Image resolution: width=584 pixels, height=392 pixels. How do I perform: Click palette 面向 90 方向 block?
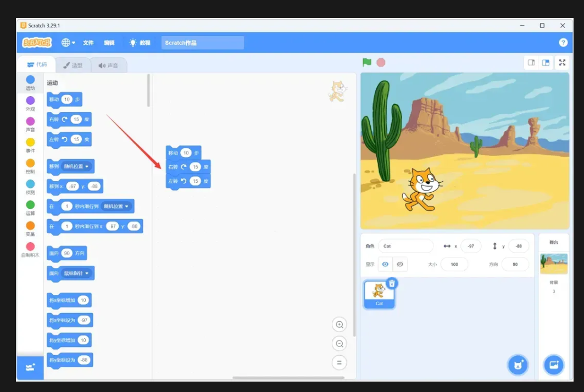point(66,254)
